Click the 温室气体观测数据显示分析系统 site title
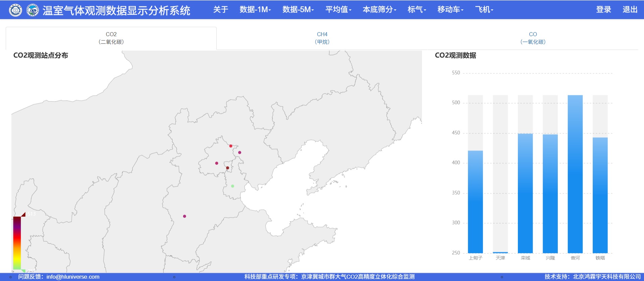This screenshot has height=281, width=644. coord(116,10)
